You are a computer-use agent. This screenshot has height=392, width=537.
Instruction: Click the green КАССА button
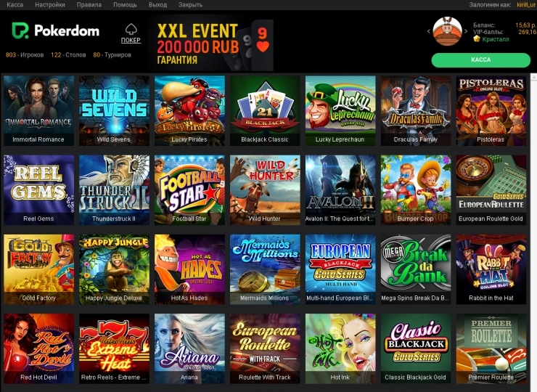(x=481, y=60)
